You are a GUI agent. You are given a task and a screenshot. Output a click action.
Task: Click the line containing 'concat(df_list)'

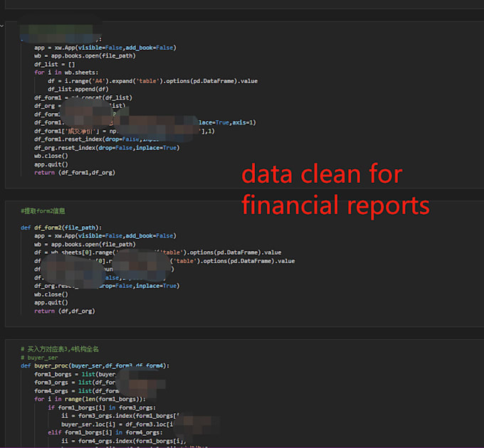[83, 97]
